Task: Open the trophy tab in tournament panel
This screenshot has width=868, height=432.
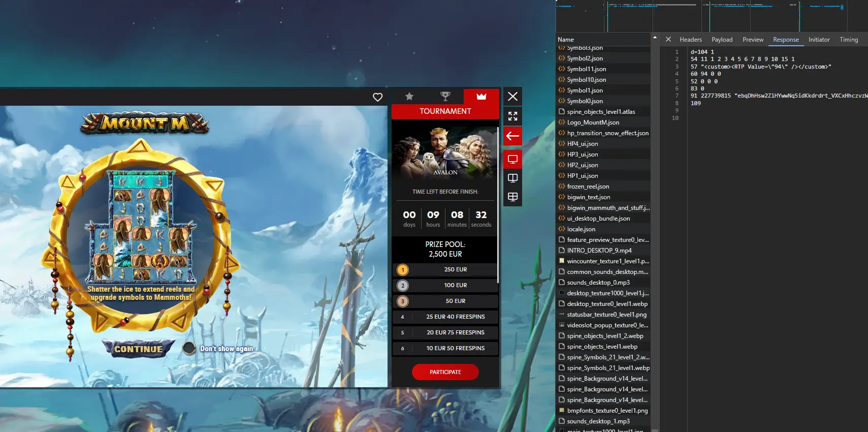Action: [x=445, y=96]
